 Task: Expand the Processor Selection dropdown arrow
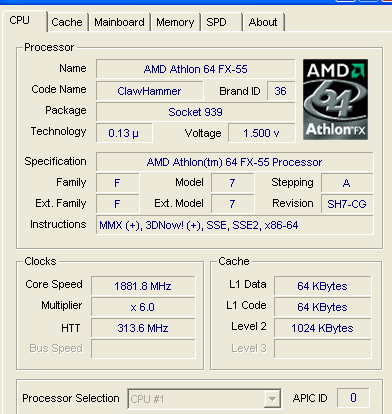tap(272, 399)
